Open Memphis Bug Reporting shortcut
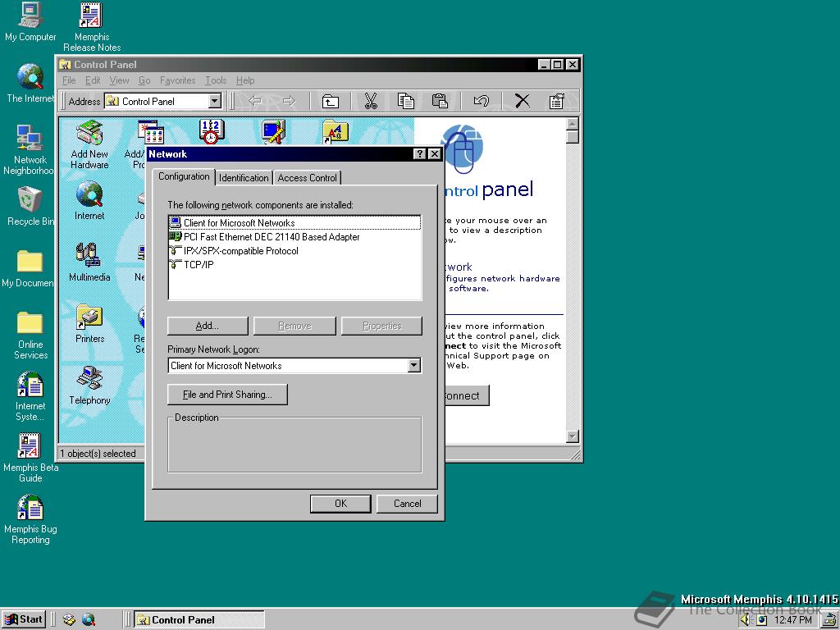 click(30, 519)
